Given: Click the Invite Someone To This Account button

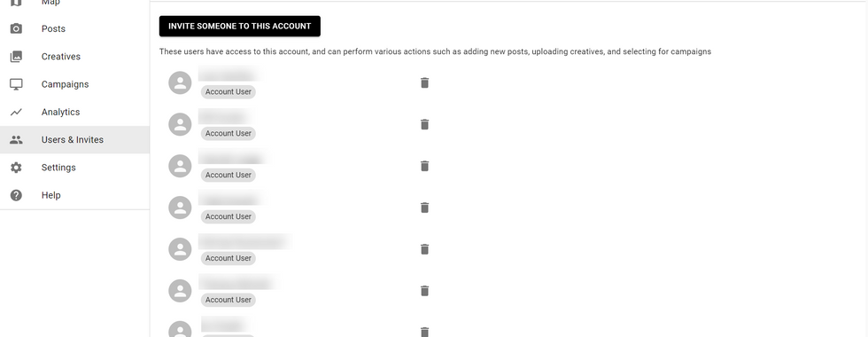Looking at the screenshot, I should click(x=240, y=26).
